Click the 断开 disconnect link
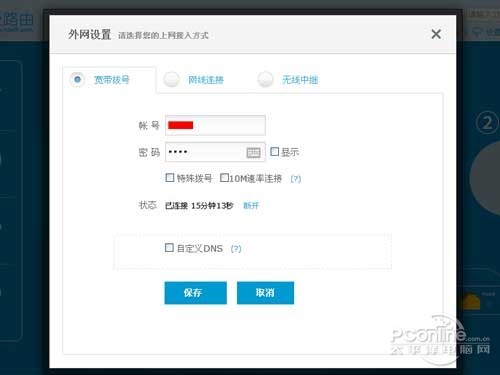The height and width of the screenshot is (375, 500). pos(251,205)
